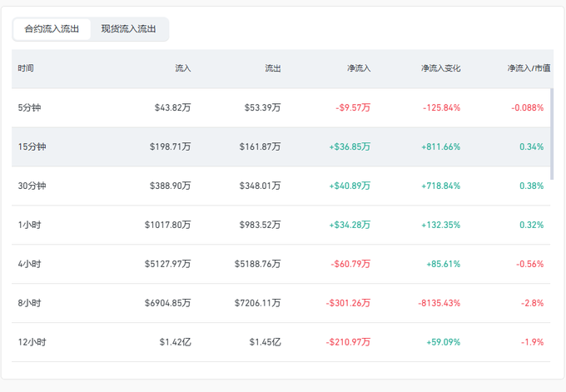The width and height of the screenshot is (566, 392).
Task: Click the 流入 column header
Action: click(x=182, y=68)
